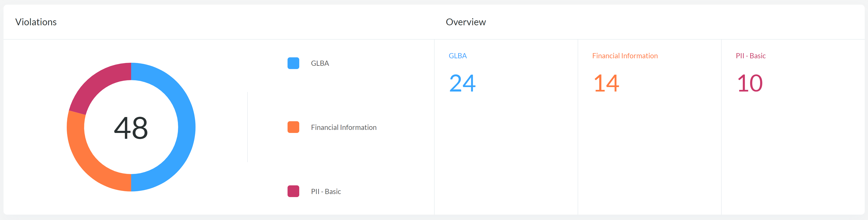Click the orange Financial Information legend swatch
This screenshot has width=868, height=220.
pos(293,127)
